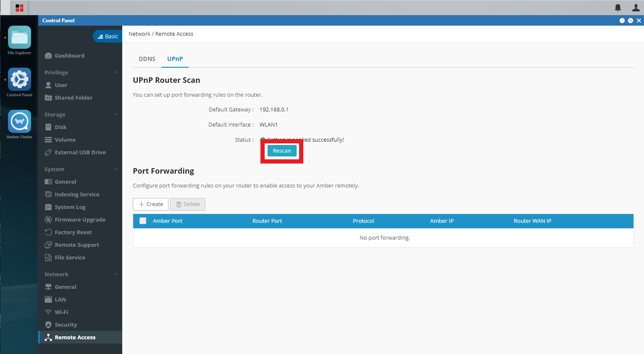This screenshot has width=644, height=354.
Task: Open the Control Panel dock icon
Action: pos(19,79)
